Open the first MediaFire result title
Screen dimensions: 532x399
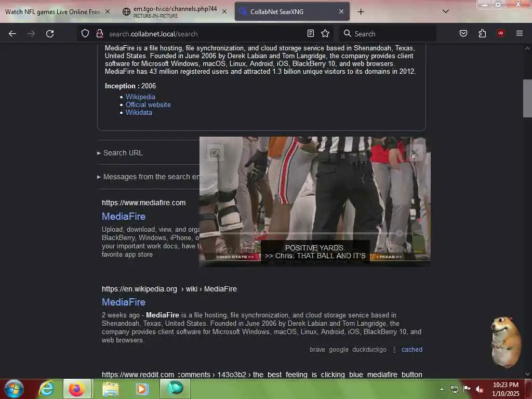(x=124, y=216)
